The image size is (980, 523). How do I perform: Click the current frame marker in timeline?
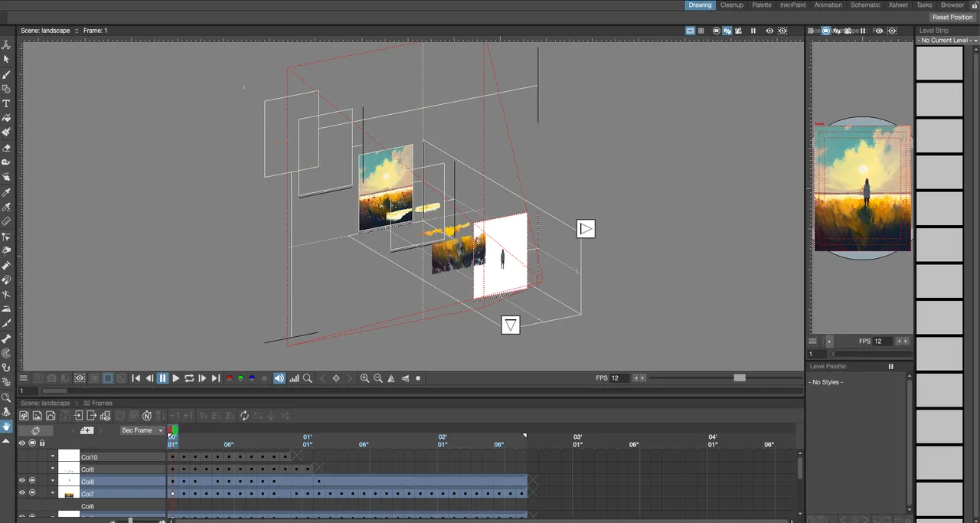tap(173, 430)
